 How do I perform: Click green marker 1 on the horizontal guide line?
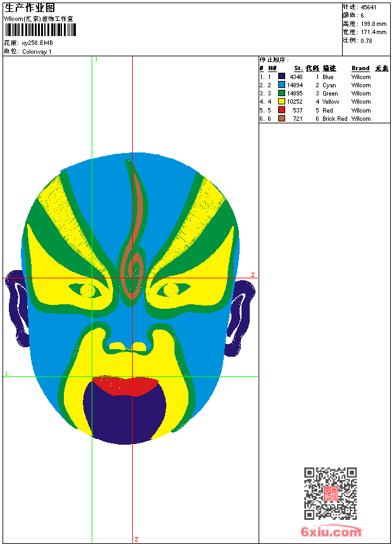(6, 374)
